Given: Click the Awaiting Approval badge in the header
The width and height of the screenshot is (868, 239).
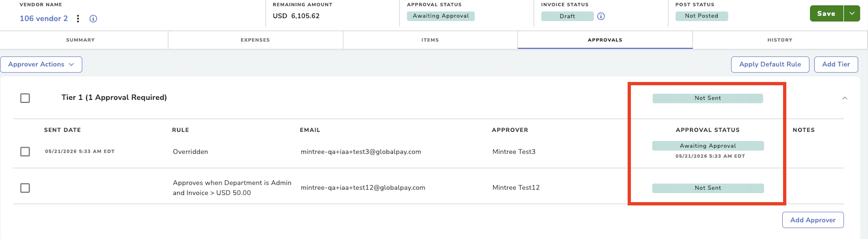Looking at the screenshot, I should (x=441, y=16).
